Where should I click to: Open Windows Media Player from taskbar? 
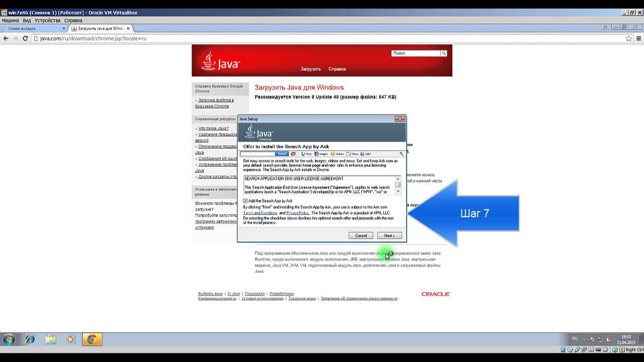click(x=71, y=339)
